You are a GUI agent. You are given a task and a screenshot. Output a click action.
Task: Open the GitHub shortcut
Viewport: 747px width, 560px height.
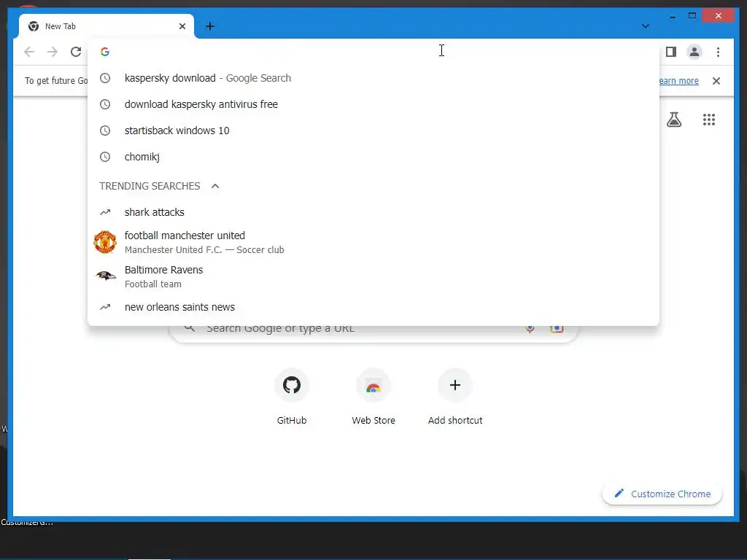(x=292, y=396)
